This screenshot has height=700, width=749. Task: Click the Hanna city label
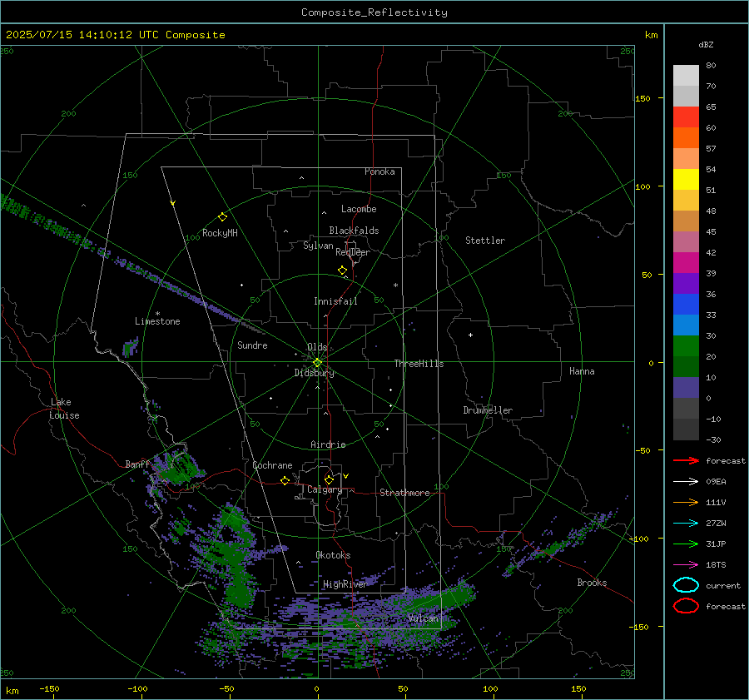(x=582, y=371)
